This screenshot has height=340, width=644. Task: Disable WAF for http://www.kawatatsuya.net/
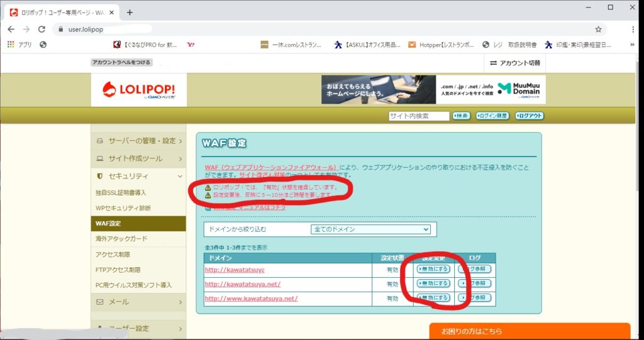(433, 298)
